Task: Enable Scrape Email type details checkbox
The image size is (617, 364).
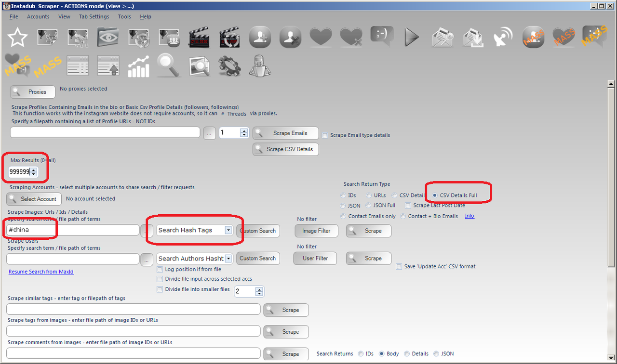Action: (325, 135)
